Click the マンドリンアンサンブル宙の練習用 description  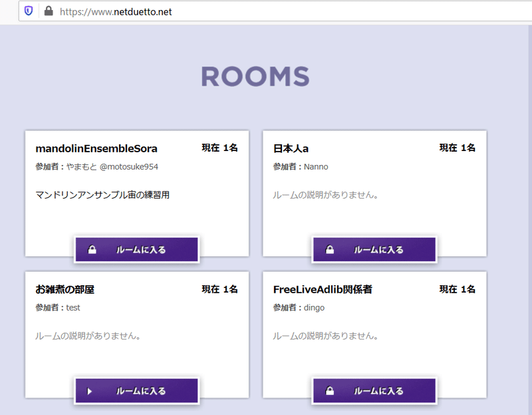point(102,195)
